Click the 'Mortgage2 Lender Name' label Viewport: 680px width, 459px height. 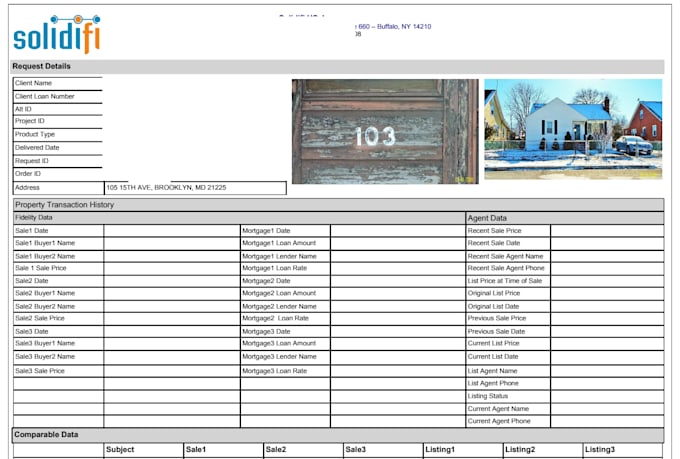click(279, 306)
